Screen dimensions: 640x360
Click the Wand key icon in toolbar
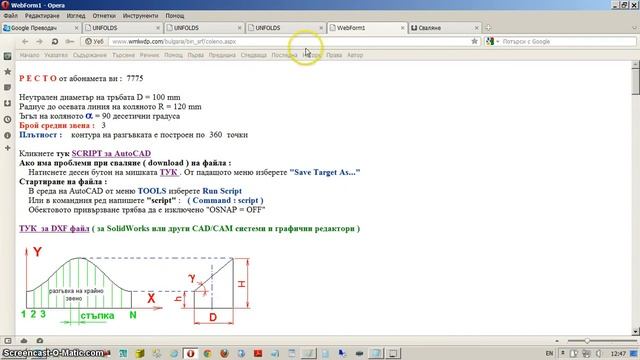(70, 42)
